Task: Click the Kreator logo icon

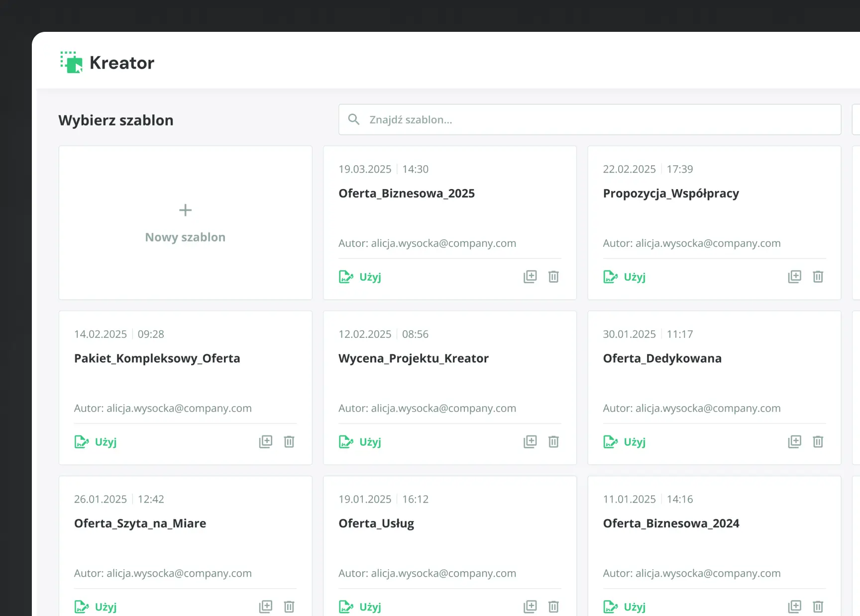Action: [x=72, y=63]
